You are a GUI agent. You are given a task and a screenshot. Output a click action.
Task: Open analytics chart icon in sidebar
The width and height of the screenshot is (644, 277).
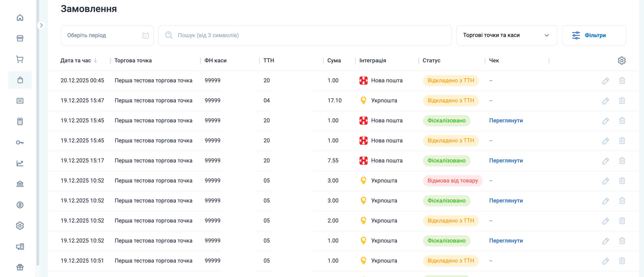click(20, 163)
